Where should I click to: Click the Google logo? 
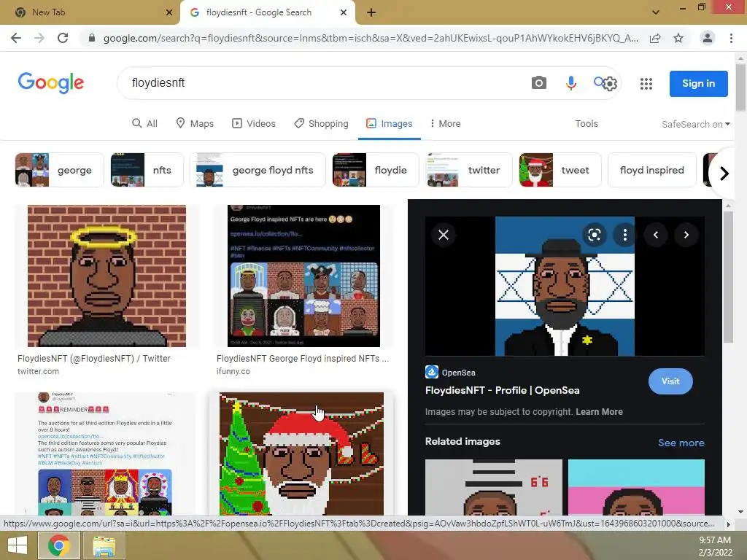[51, 83]
